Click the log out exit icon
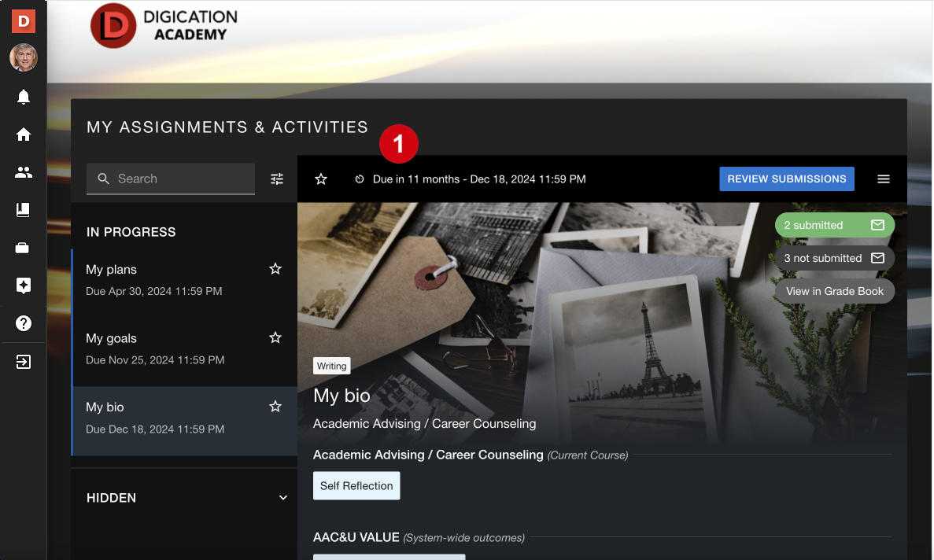 point(24,362)
